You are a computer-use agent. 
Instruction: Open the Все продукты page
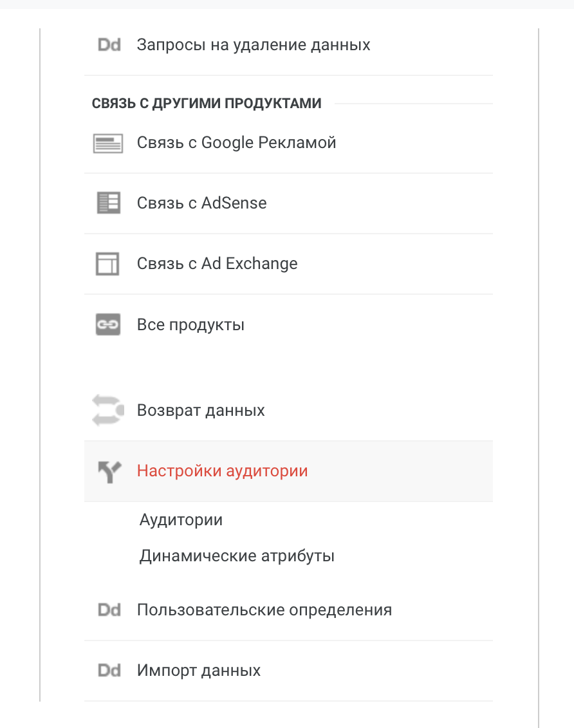pyautogui.click(x=190, y=325)
